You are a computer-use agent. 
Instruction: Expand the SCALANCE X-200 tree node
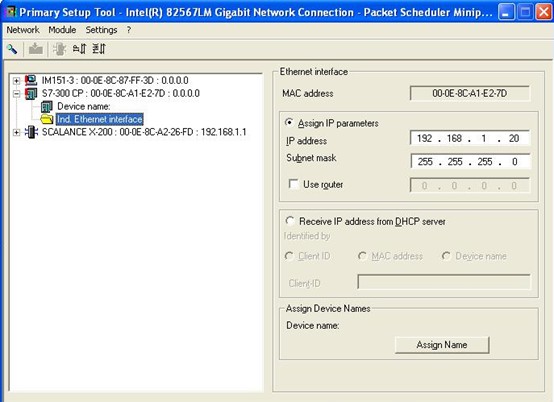[16, 132]
